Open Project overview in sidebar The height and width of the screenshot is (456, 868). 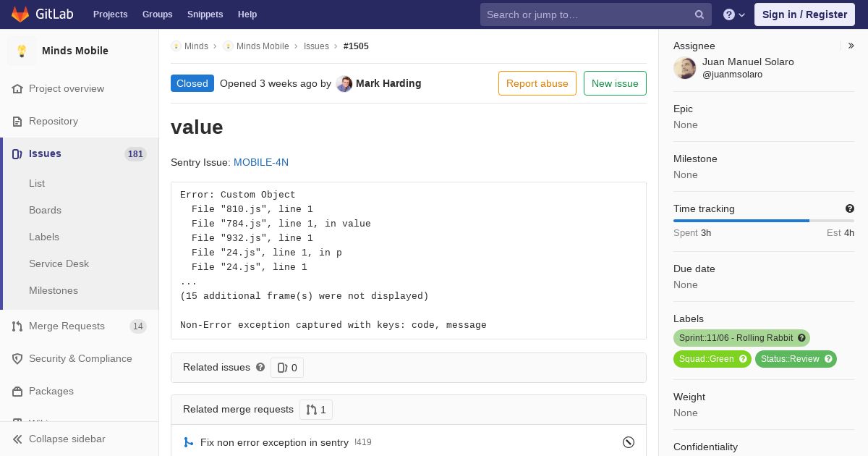[x=67, y=88]
